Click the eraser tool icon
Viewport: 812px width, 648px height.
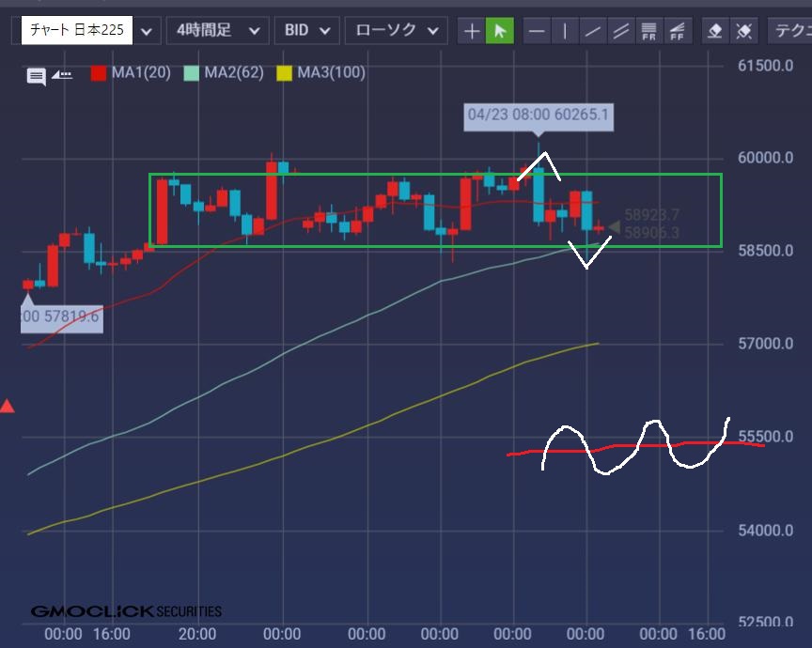point(714,31)
